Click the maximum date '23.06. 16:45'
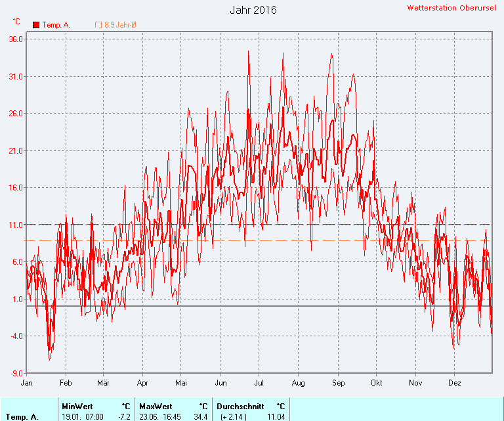Viewport: 504px width, 421px height. (x=160, y=417)
